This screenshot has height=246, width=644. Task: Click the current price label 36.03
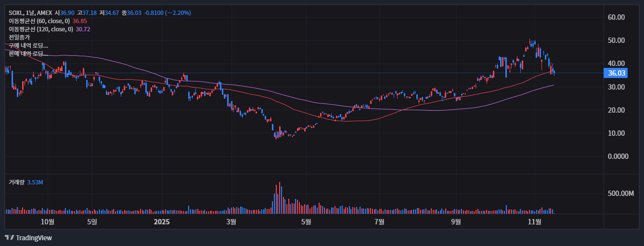pyautogui.click(x=617, y=73)
